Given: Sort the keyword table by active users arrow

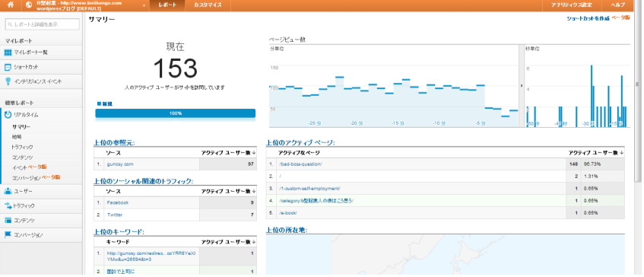Looking at the screenshot, I should coord(253,242).
